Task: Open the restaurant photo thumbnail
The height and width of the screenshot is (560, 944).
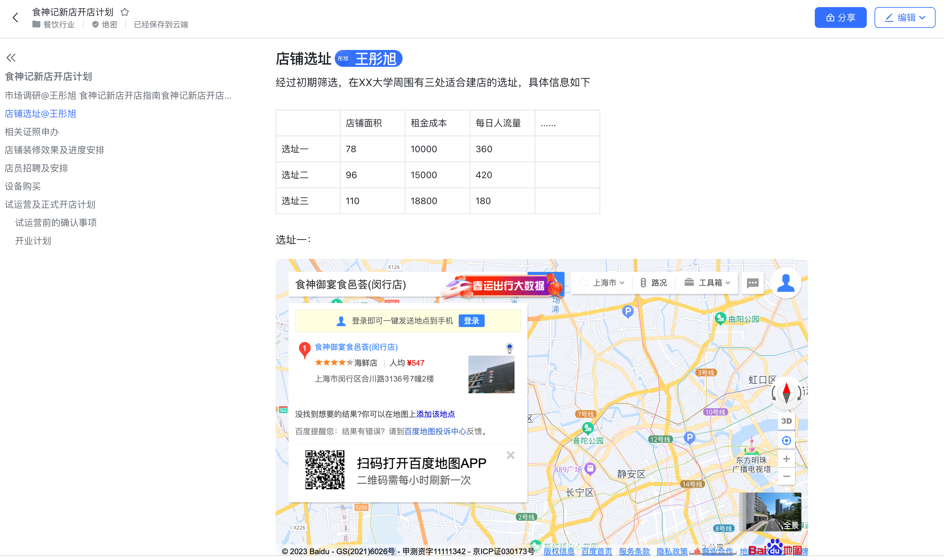Action: click(491, 374)
